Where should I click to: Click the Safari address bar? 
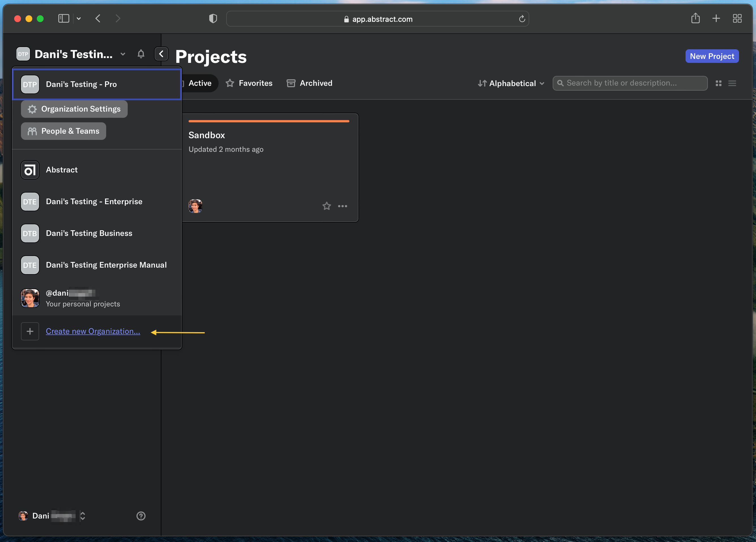[x=377, y=19]
